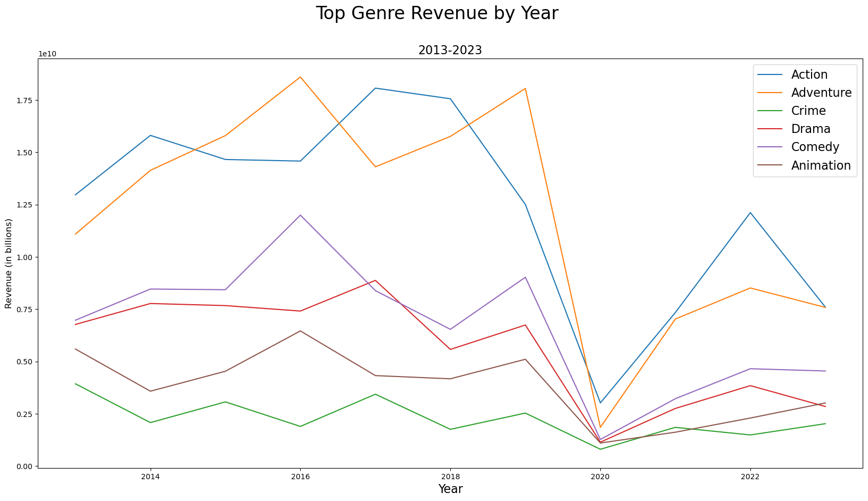Click the 1.50 y-axis tick label
The height and width of the screenshot is (501, 868).
(x=26, y=153)
